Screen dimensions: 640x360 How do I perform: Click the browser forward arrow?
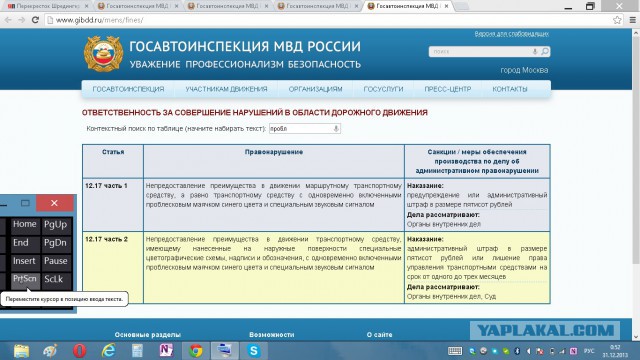(x=21, y=20)
